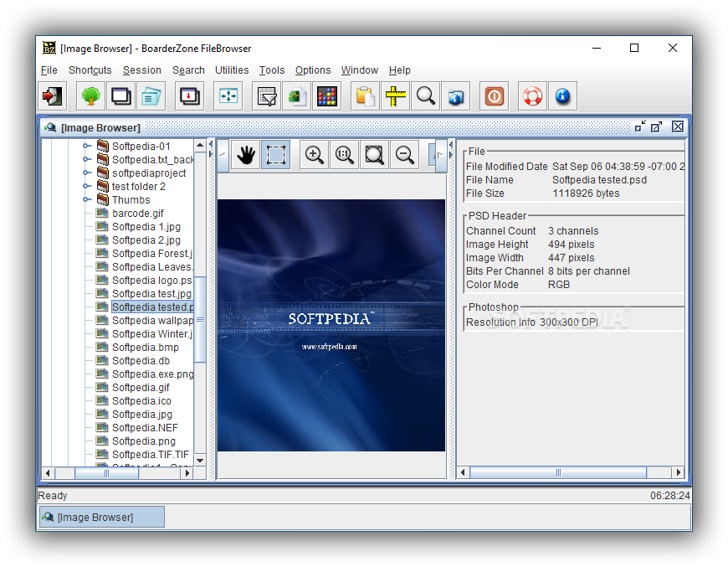Click the file tree horizontal scroll right arrow
728x567 pixels.
tap(187, 473)
